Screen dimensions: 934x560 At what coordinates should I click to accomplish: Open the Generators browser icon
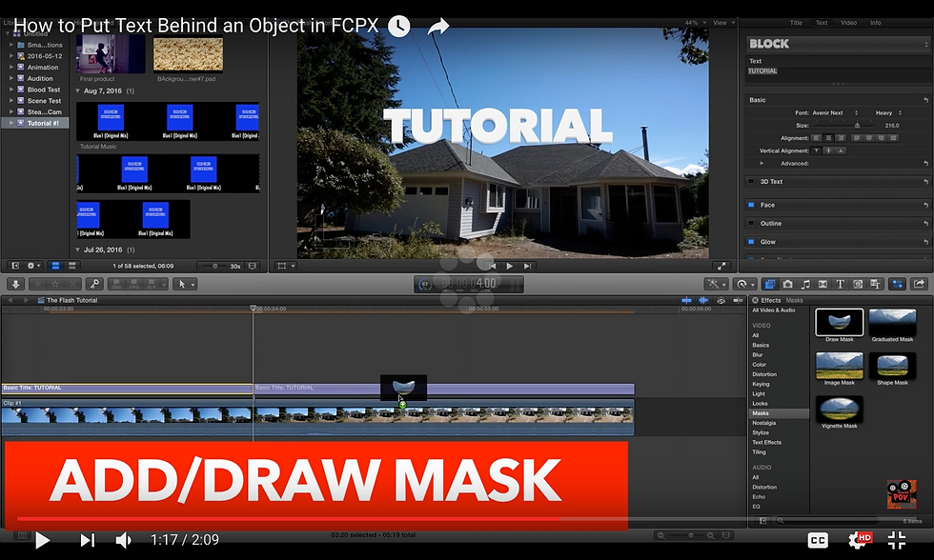coord(858,285)
